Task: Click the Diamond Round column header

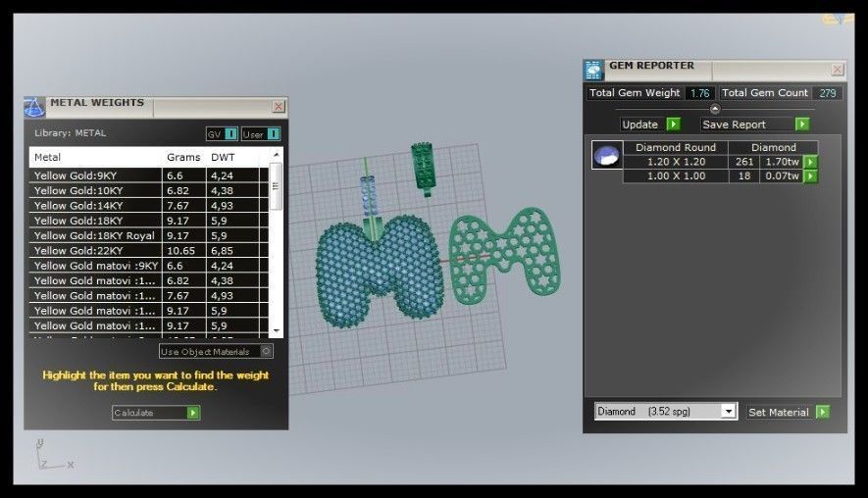Action: tap(676, 148)
